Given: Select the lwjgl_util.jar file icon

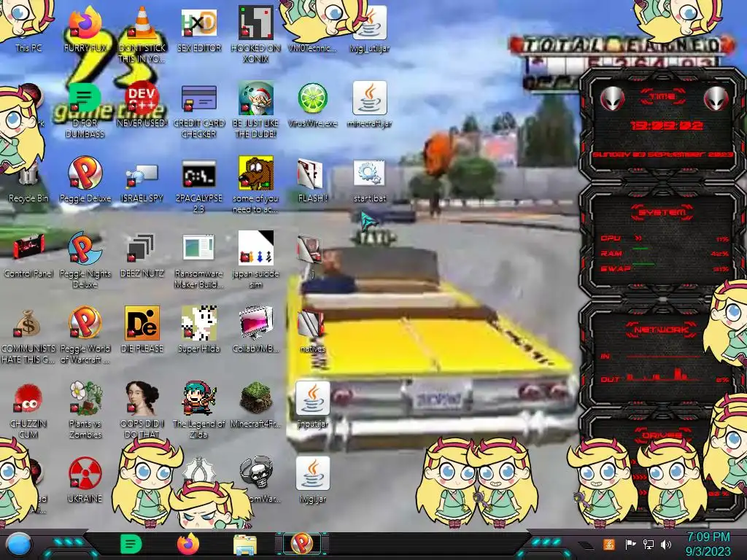Looking at the screenshot, I should coord(370,28).
